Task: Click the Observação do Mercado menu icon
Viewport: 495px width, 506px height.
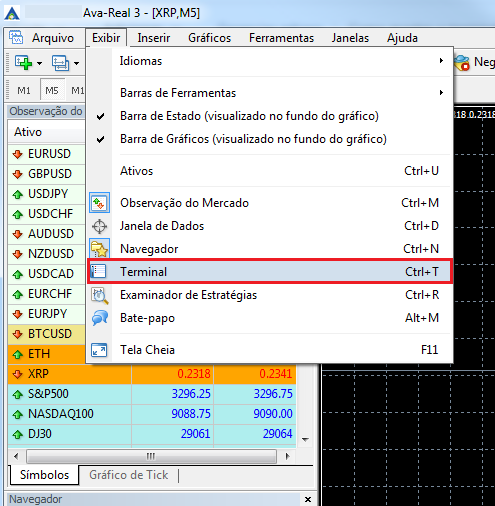Action: [99, 203]
